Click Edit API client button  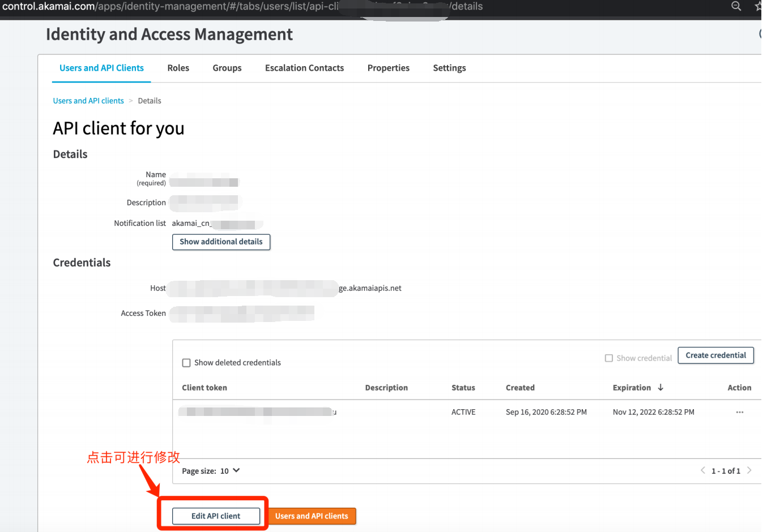[x=216, y=516]
